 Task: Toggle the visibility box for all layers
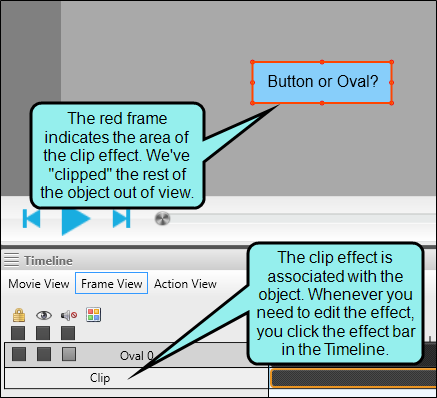[x=43, y=333]
